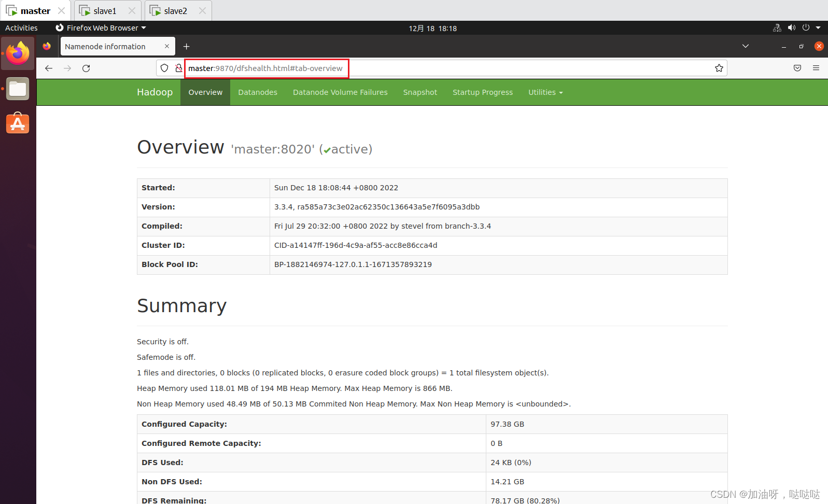This screenshot has height=504, width=828.
Task: Click the 'Safemode is off.' line
Action: (166, 357)
